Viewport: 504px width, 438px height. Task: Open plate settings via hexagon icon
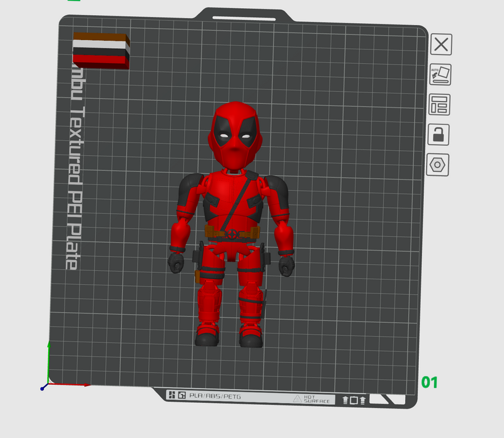coord(438,165)
